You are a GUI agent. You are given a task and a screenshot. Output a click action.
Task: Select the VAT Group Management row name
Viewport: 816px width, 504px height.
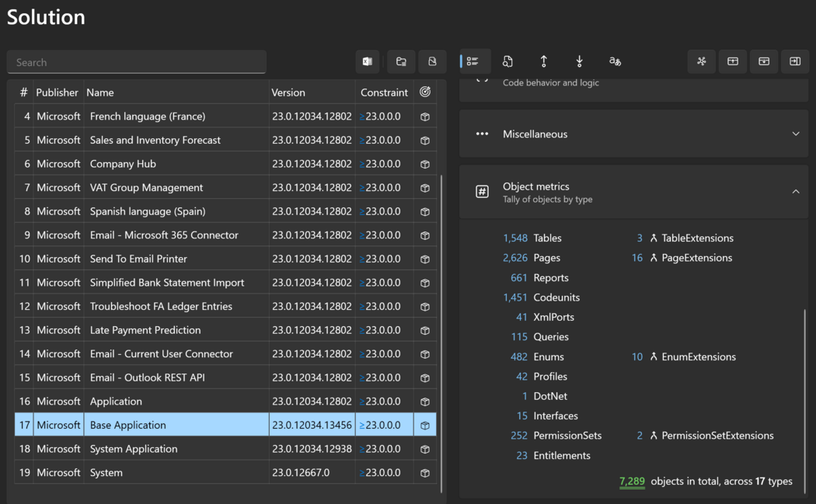[146, 188]
